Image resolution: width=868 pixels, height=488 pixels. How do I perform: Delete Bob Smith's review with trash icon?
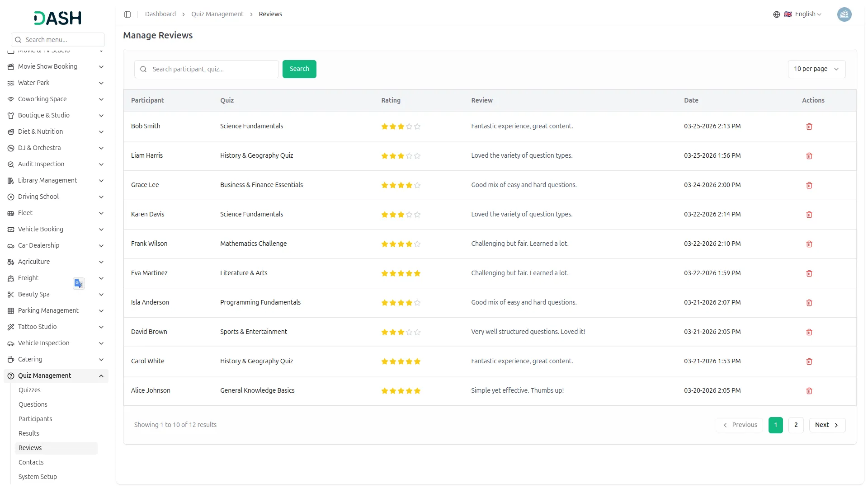(x=809, y=127)
